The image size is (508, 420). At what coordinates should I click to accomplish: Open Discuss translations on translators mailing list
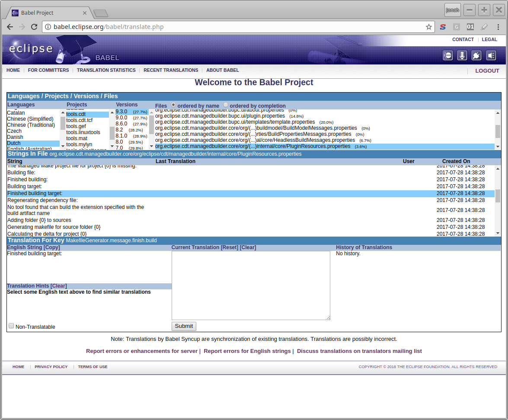(359, 351)
